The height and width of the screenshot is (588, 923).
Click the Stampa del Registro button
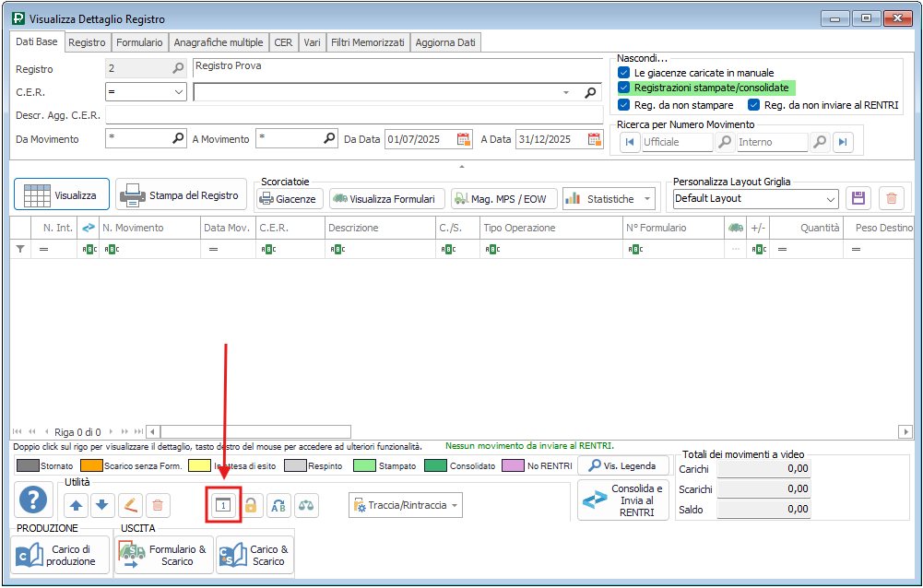tap(182, 195)
